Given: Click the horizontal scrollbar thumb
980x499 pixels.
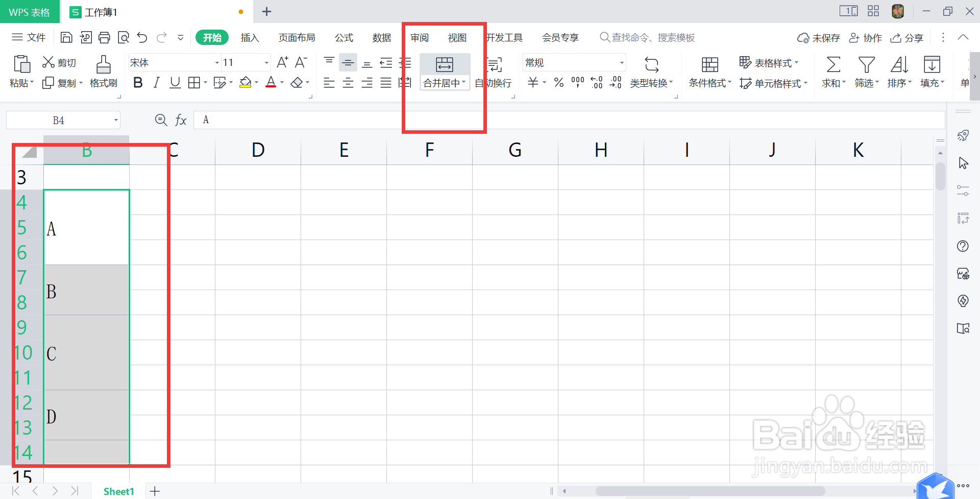Looking at the screenshot, I should [710, 491].
